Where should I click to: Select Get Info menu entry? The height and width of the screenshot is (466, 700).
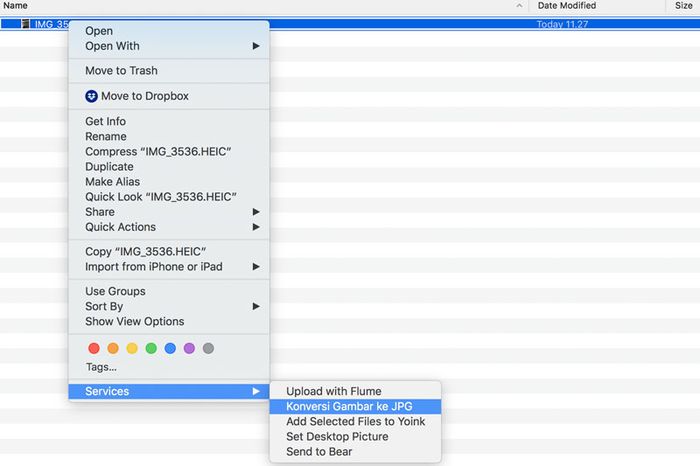click(x=169, y=121)
